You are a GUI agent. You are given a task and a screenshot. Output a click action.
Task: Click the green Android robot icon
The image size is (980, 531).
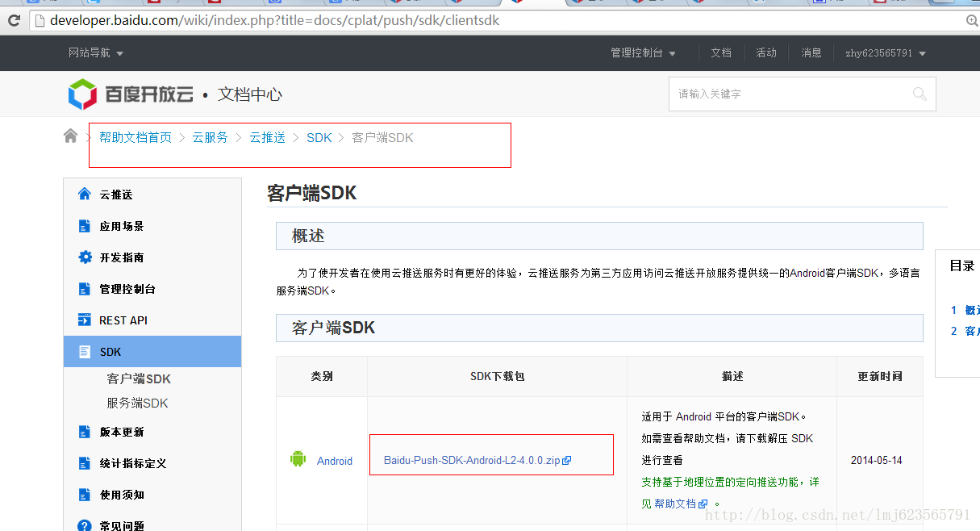point(298,459)
